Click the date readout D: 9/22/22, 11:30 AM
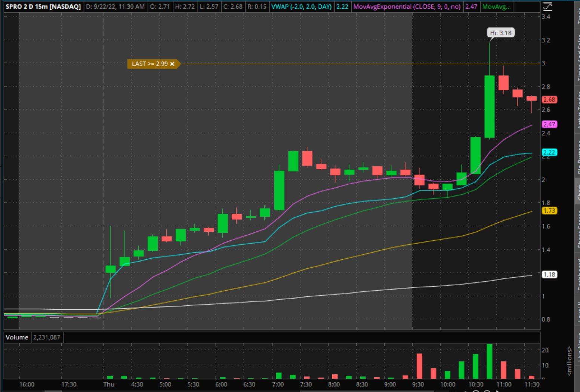This screenshot has height=392, width=580. pos(115,6)
